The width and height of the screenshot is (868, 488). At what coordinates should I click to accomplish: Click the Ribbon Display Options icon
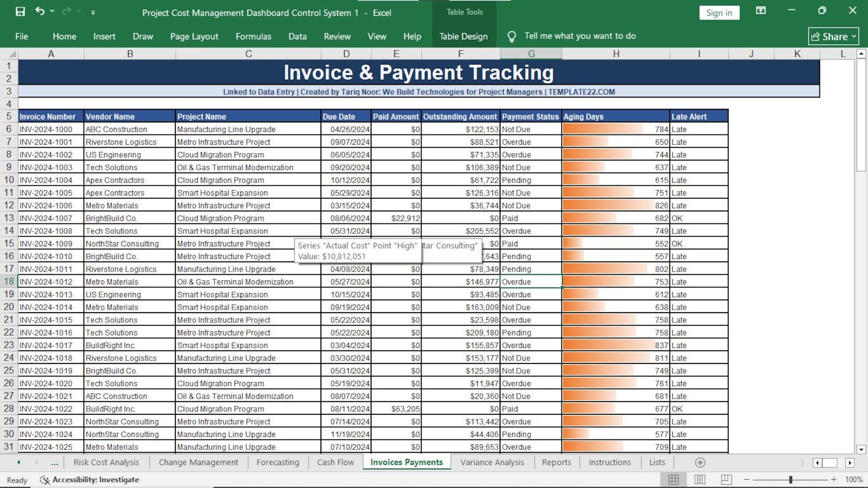[x=760, y=11]
